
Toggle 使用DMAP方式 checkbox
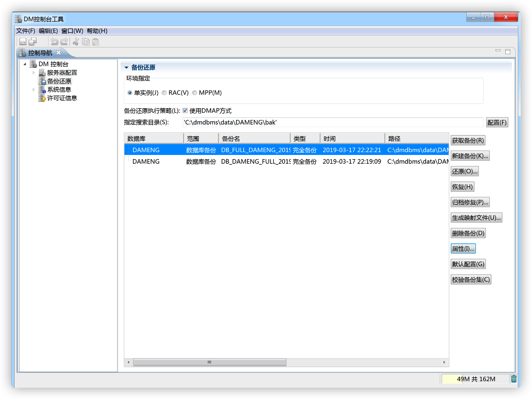click(x=185, y=110)
